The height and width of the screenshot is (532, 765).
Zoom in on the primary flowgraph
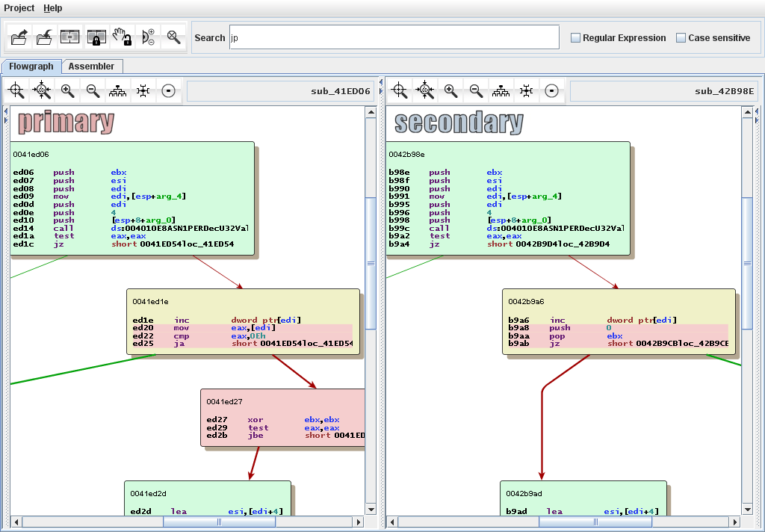tap(67, 90)
